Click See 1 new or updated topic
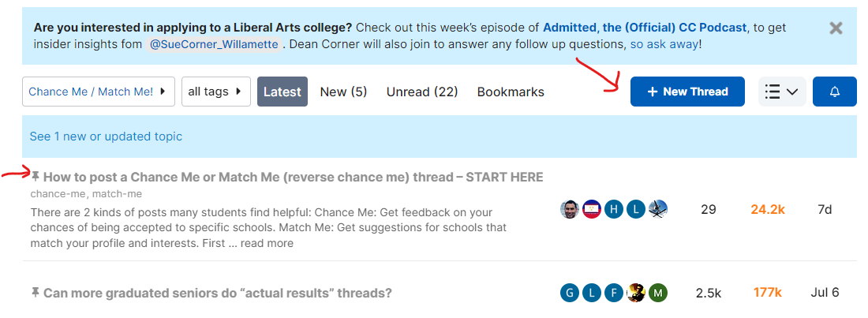The height and width of the screenshot is (318, 868). coord(106,137)
